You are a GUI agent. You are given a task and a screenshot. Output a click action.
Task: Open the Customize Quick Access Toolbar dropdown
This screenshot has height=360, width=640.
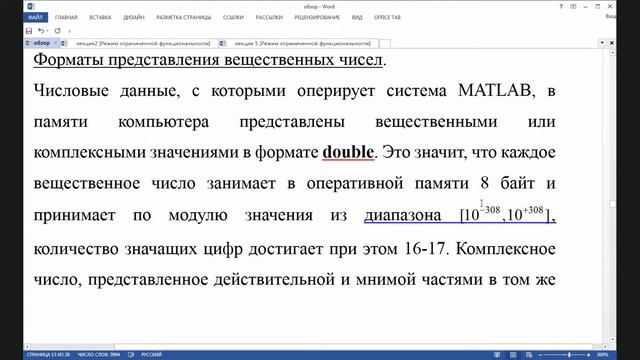[x=69, y=31]
